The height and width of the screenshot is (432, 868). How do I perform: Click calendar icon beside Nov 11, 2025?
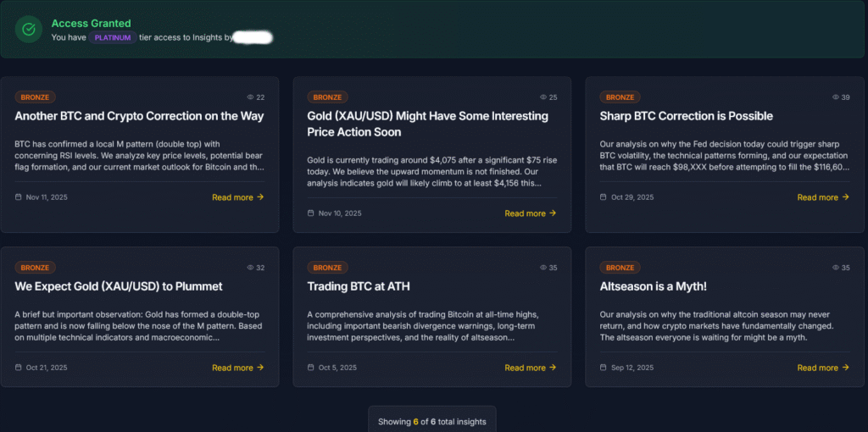pos(19,197)
